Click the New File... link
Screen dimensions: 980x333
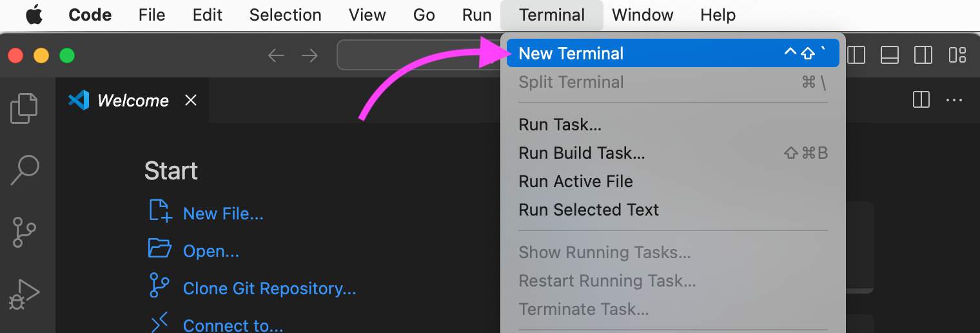223,214
